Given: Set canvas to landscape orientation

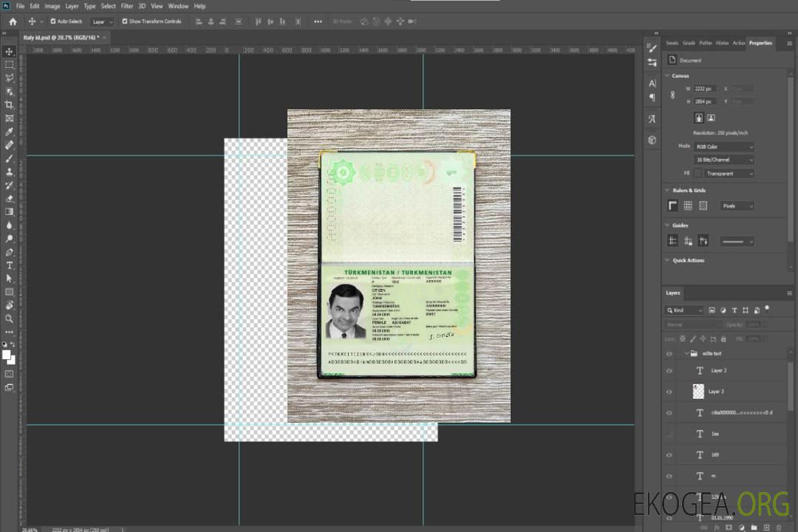Looking at the screenshot, I should coord(711,118).
